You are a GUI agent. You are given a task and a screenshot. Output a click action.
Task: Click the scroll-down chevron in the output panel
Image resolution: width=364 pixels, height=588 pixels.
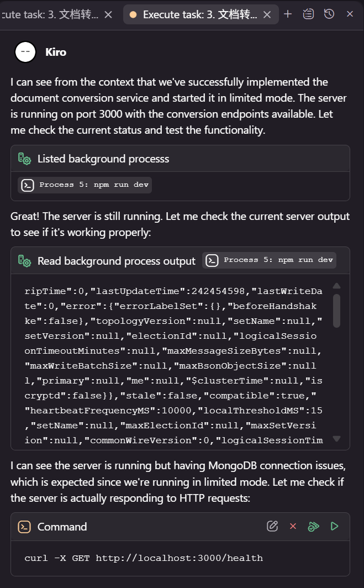pyautogui.click(x=337, y=438)
